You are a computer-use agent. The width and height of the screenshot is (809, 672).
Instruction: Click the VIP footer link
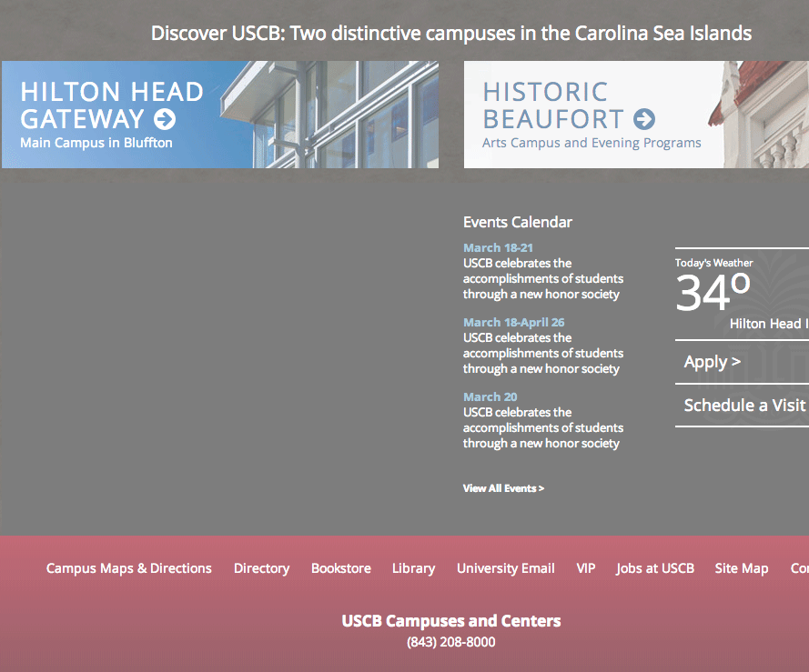[x=586, y=568]
